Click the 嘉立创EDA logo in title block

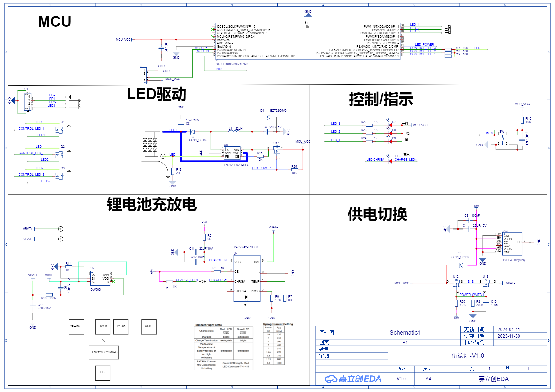click(353, 379)
